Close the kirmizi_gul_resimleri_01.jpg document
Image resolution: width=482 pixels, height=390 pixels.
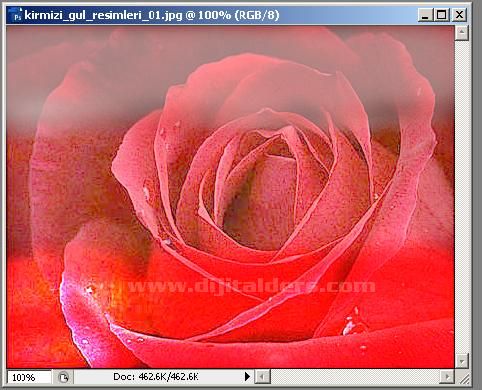(459, 15)
